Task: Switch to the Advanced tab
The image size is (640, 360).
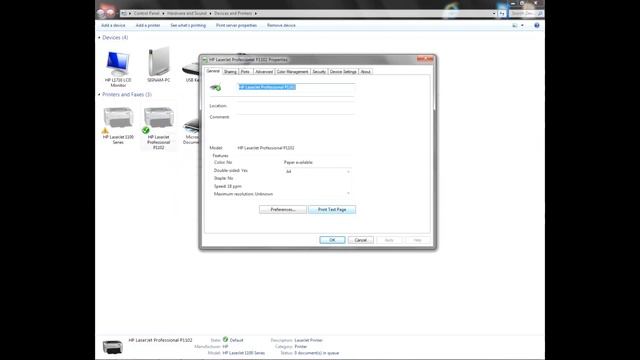Action: 264,71
